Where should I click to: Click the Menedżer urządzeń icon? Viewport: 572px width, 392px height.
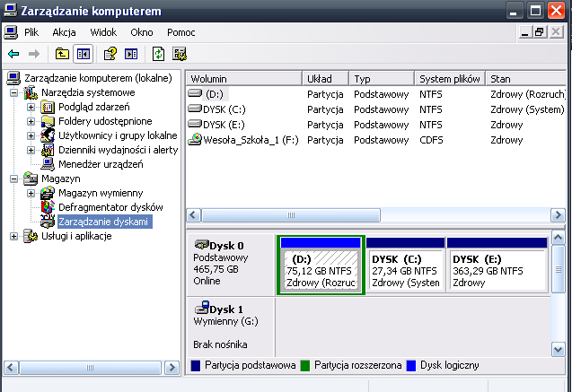click(48, 164)
